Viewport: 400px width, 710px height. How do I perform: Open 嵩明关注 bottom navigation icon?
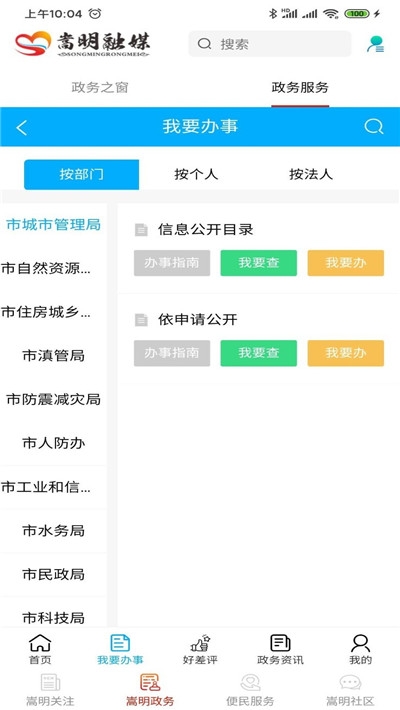pyautogui.click(x=50, y=682)
